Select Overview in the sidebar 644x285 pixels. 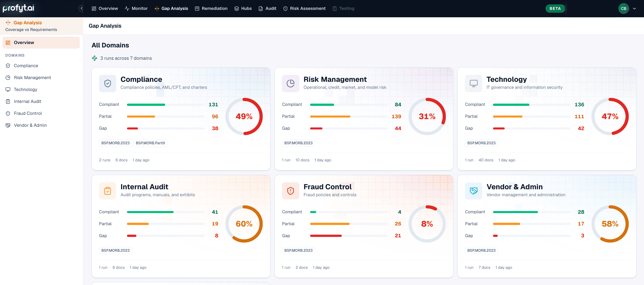tap(41, 42)
